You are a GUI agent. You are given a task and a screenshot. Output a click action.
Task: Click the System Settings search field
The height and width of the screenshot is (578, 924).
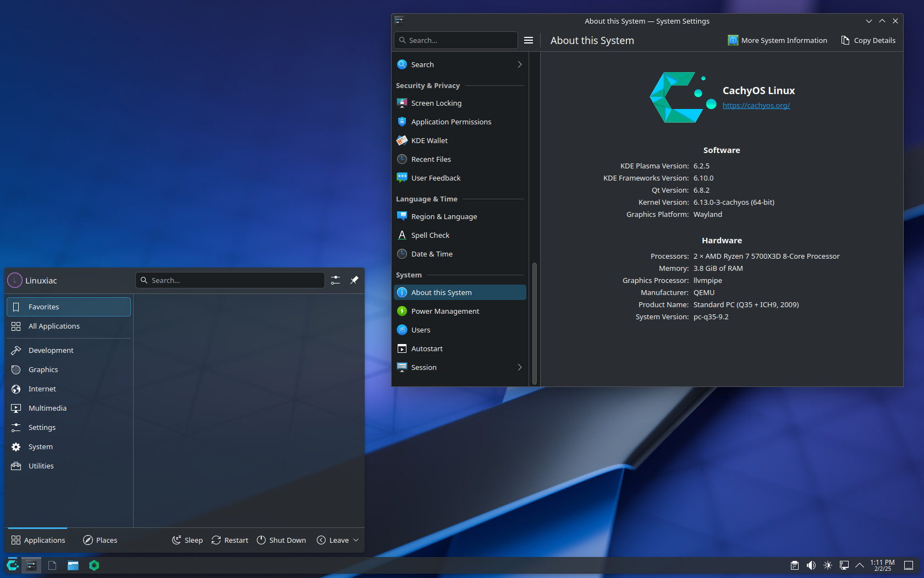(456, 40)
